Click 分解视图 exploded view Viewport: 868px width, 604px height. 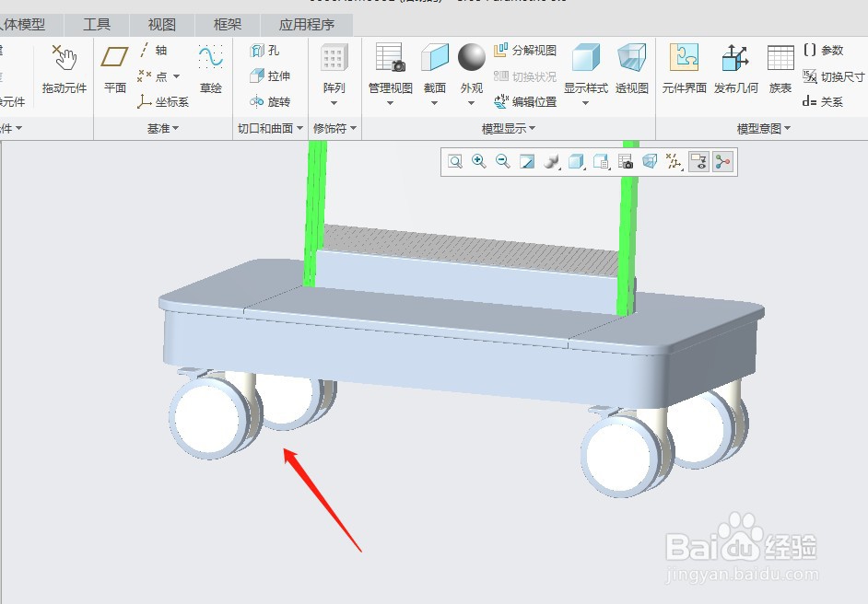(x=525, y=51)
